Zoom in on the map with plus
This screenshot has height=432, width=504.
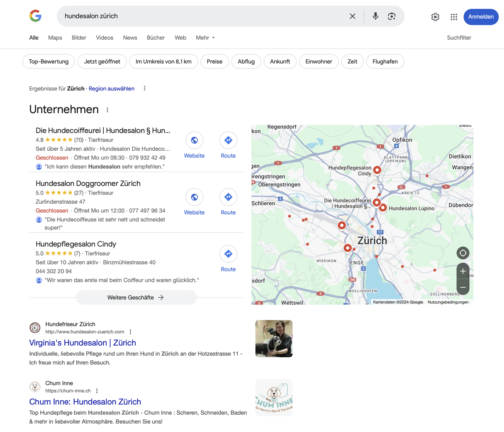point(463,271)
